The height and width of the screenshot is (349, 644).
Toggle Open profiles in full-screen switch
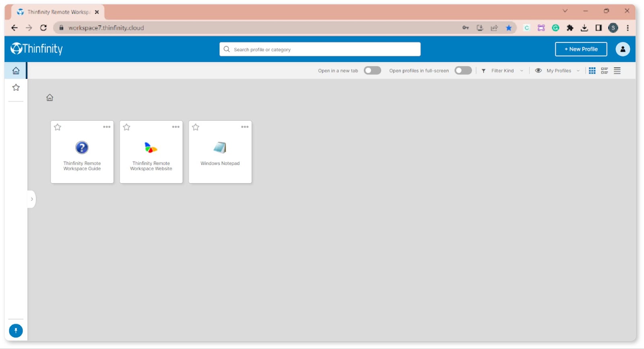(x=463, y=70)
